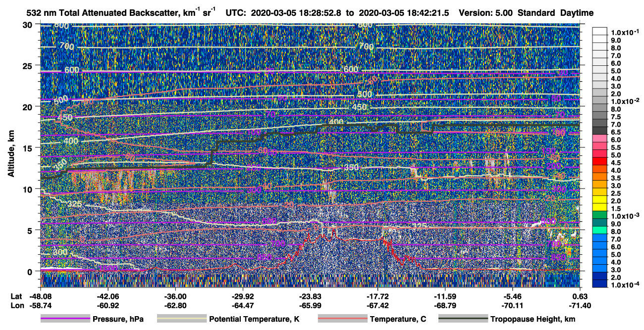The image size is (644, 330).
Task: Click the 15 km altitude tick label
Action: pyautogui.click(x=28, y=148)
